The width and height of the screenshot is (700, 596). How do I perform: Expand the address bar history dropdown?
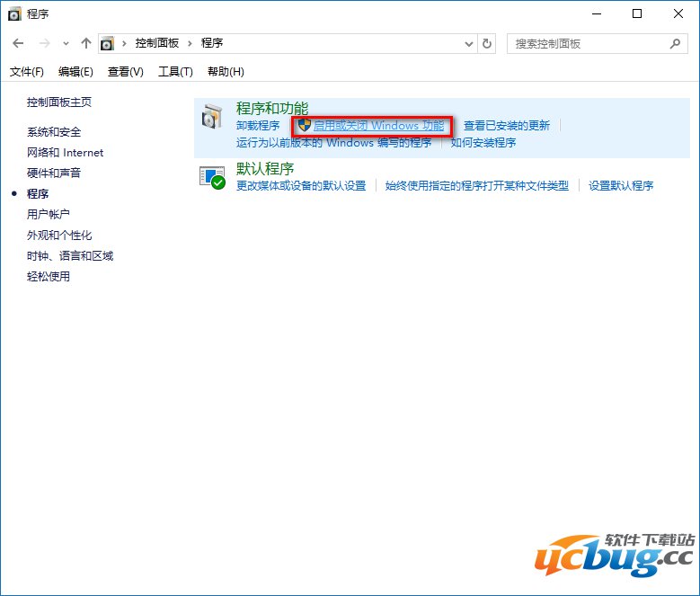pyautogui.click(x=469, y=43)
